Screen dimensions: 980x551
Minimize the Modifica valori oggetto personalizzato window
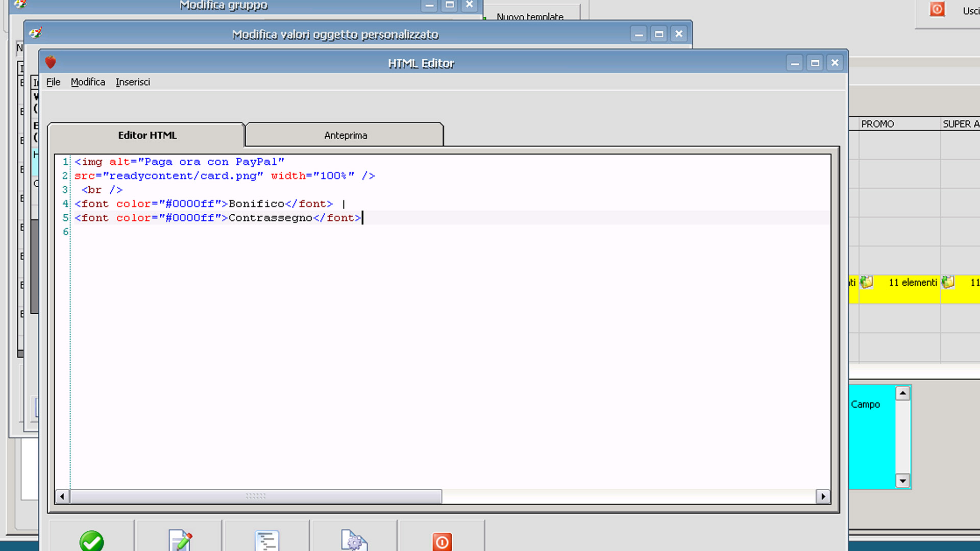click(x=639, y=34)
